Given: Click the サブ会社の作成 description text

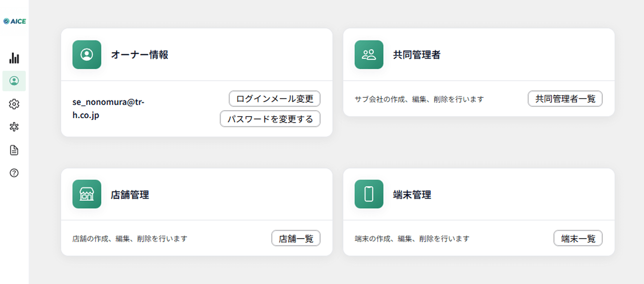Looking at the screenshot, I should coord(419,99).
